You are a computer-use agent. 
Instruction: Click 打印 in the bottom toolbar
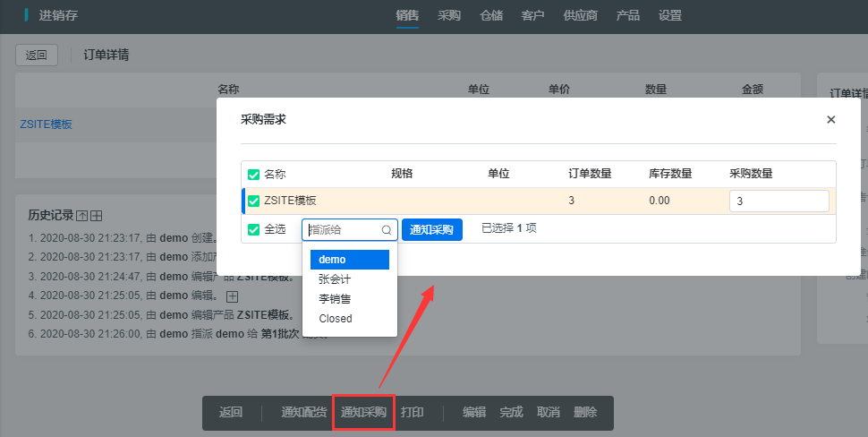click(x=413, y=413)
